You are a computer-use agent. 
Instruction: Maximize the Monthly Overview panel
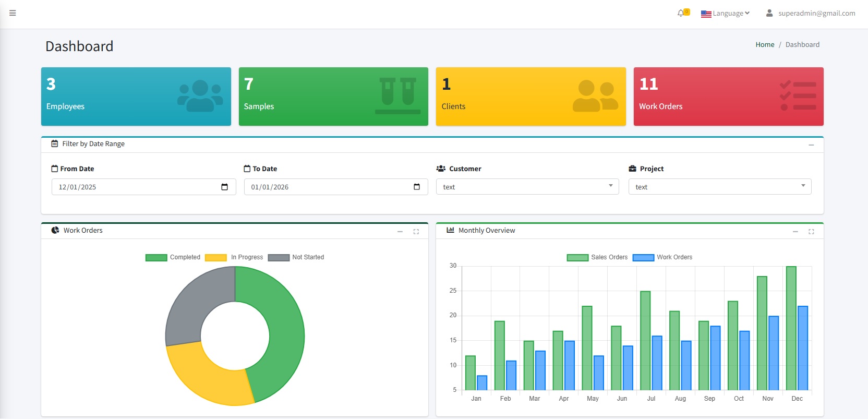click(811, 231)
